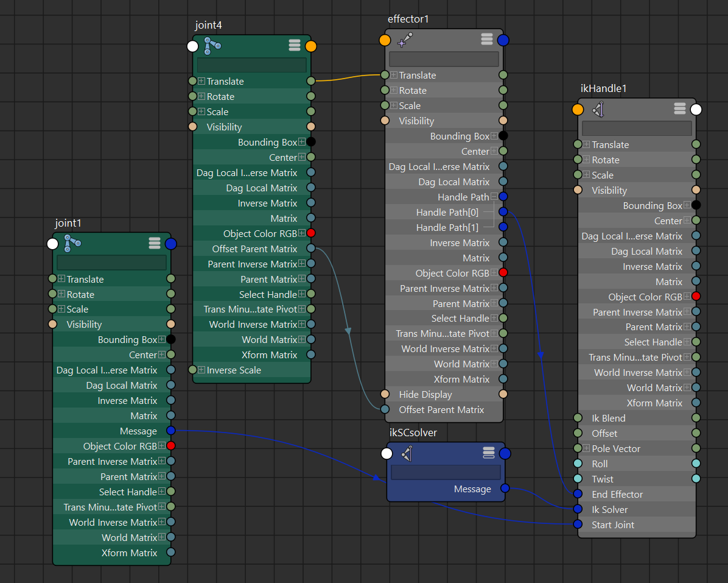
Task: Toggle joint4 attribute view mode icon
Action: 295,46
